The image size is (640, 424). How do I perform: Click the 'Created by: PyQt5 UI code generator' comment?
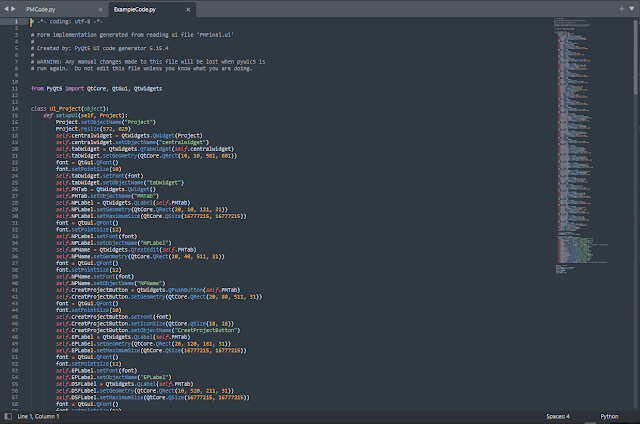[100, 48]
